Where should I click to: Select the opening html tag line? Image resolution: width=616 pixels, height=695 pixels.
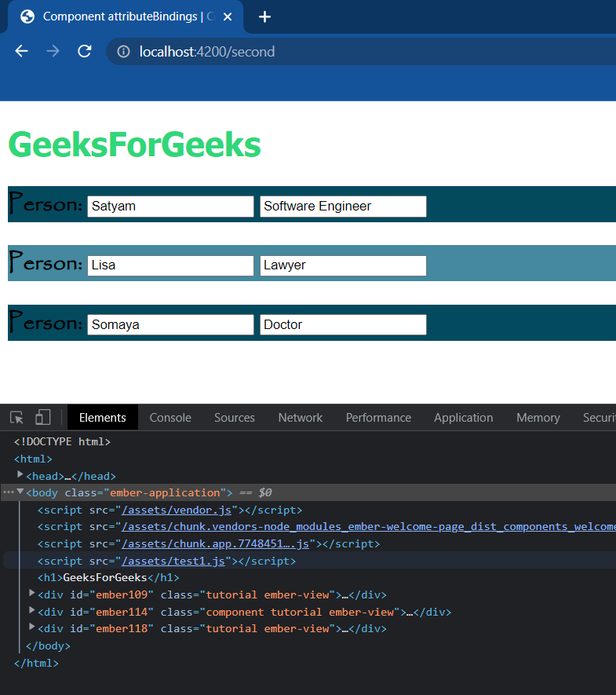pyautogui.click(x=33, y=459)
